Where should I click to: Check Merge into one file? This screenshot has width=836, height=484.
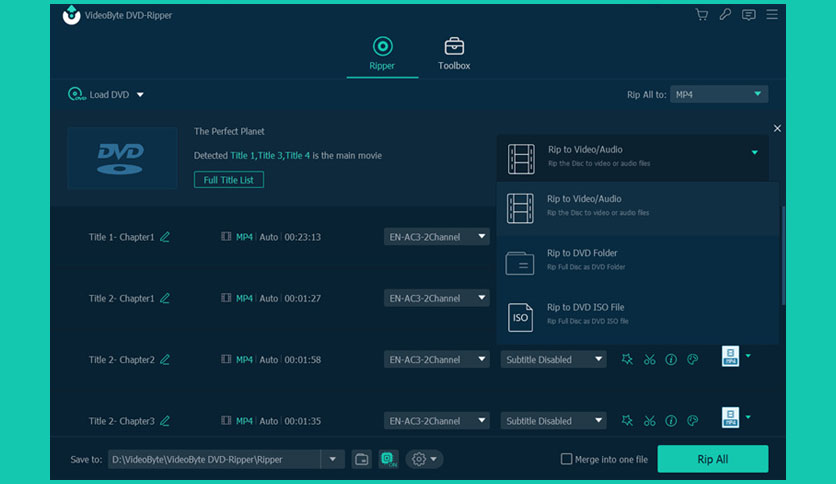coord(566,459)
